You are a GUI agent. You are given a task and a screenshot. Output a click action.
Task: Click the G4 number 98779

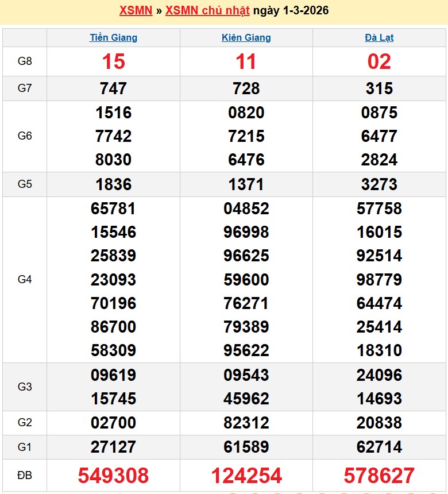click(x=379, y=280)
